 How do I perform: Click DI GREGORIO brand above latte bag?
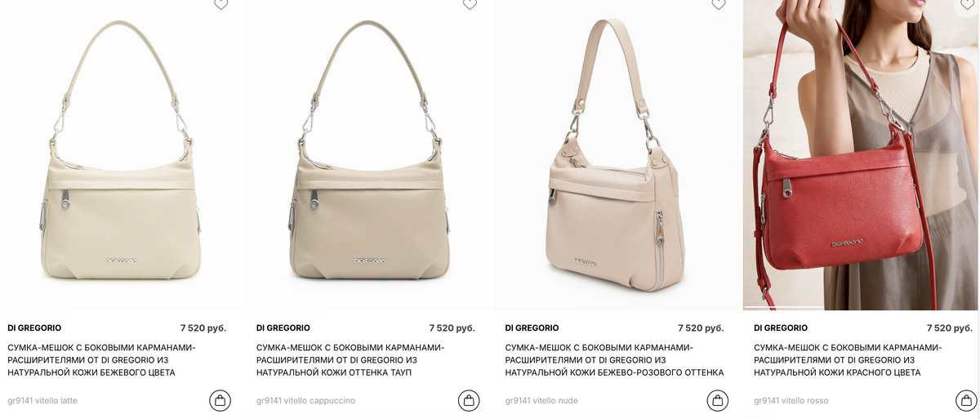coord(34,328)
